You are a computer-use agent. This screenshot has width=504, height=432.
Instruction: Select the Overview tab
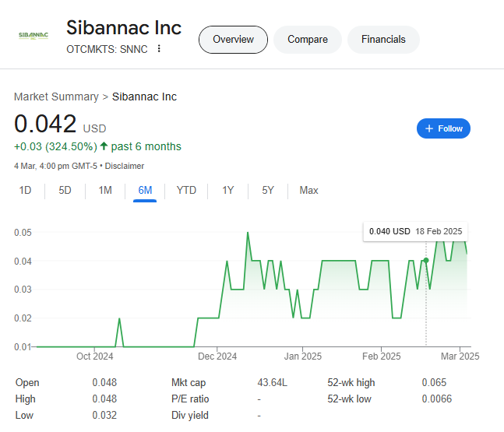[233, 40]
